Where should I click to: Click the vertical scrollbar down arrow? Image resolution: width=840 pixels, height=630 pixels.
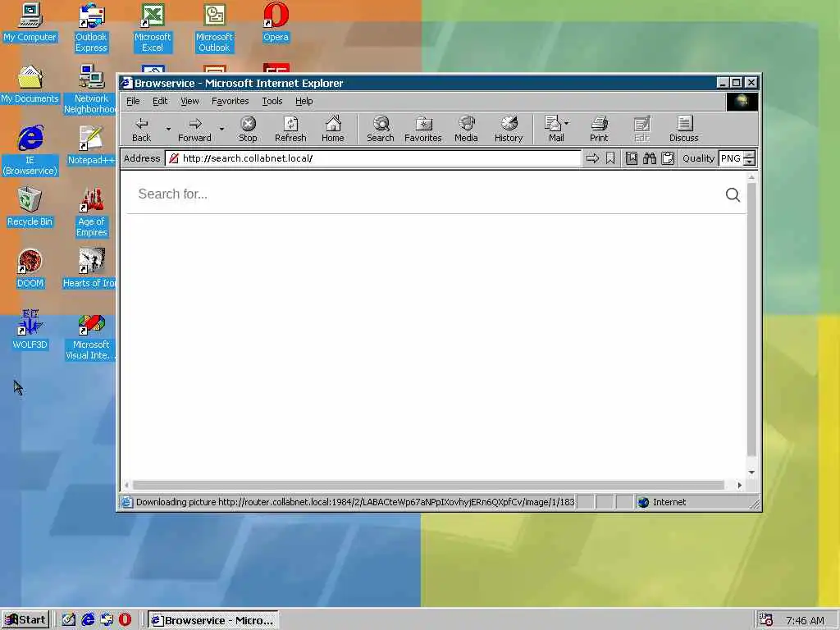[751, 472]
